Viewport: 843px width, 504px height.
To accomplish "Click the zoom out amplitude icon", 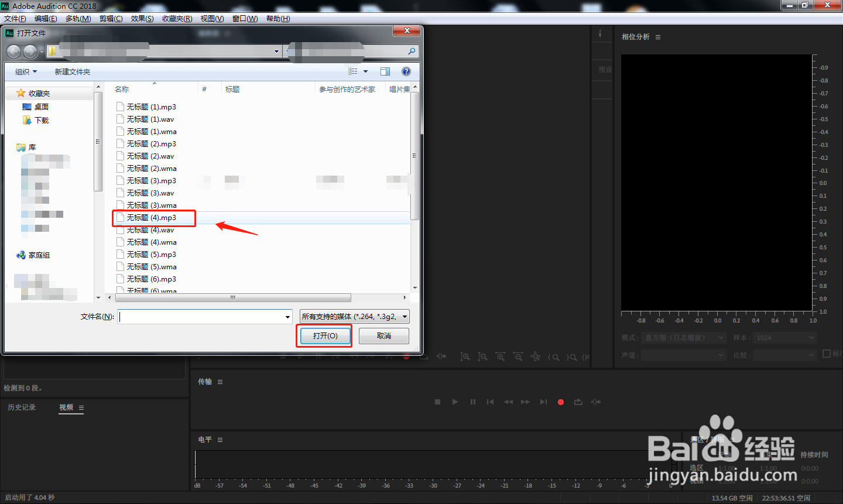I will [x=482, y=356].
